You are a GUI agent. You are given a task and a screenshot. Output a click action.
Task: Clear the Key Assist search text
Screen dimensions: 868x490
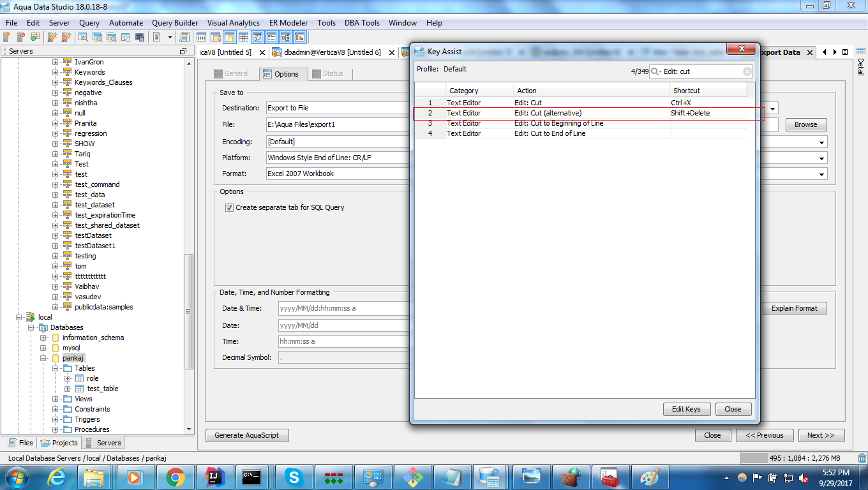pos(747,71)
